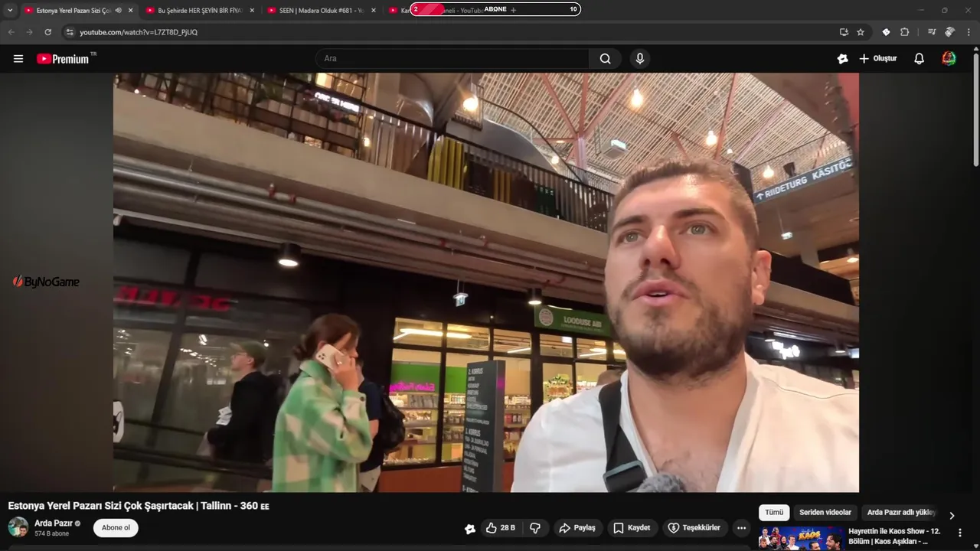Close the Bu Şehirde HER ŞEYİN tab
Screen dimensions: 980x551
point(252,10)
